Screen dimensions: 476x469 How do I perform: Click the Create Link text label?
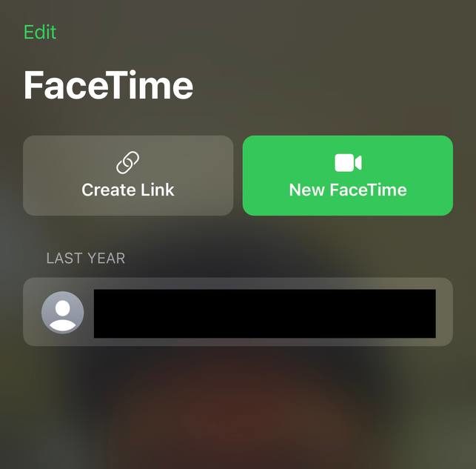coord(128,190)
